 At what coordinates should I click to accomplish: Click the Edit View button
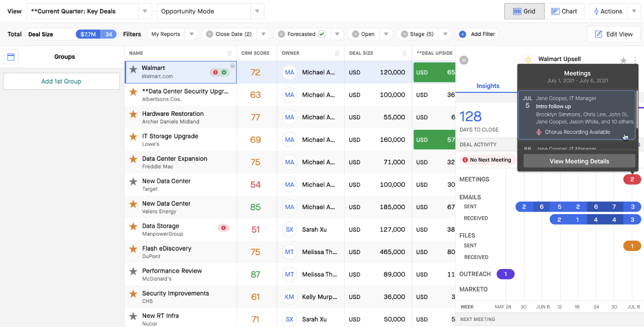tap(614, 34)
